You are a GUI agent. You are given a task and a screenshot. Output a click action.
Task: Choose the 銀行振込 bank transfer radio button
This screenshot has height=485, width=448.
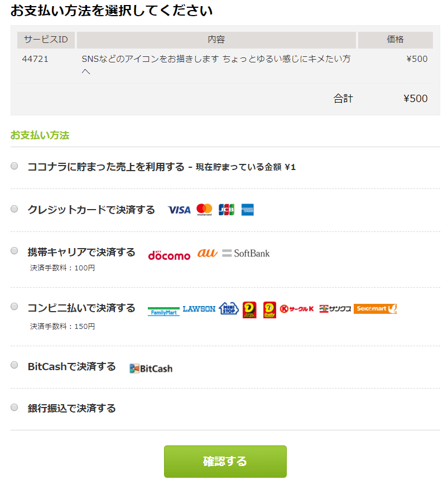(15, 408)
